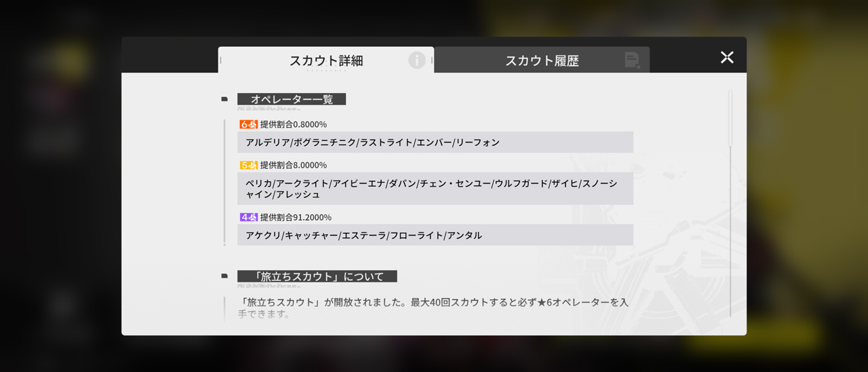Click the bullet icon beside オペレーター一覧
868x372 pixels.
224,99
